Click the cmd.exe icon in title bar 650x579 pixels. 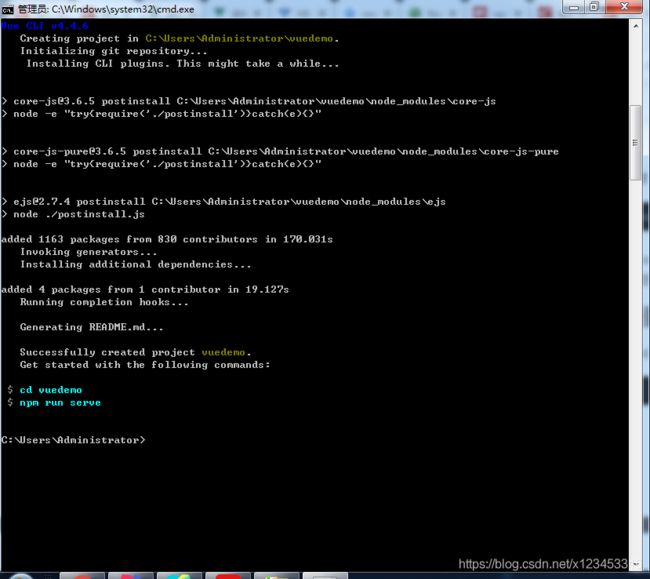8,9
